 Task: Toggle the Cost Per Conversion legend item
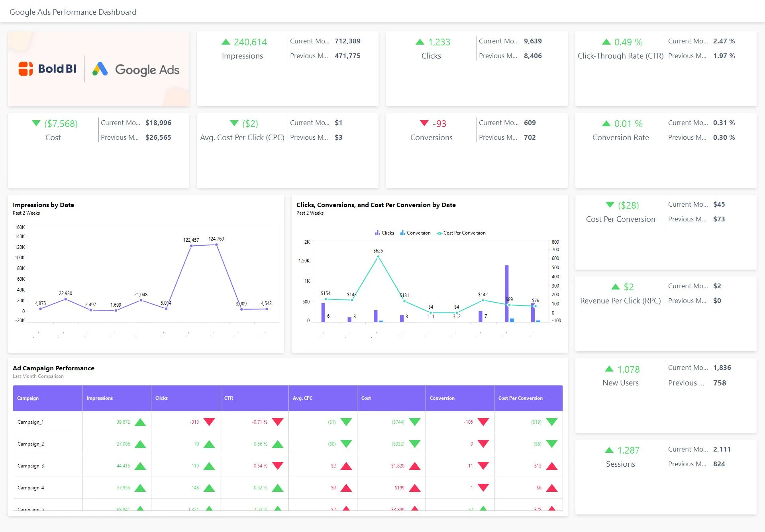pos(461,233)
